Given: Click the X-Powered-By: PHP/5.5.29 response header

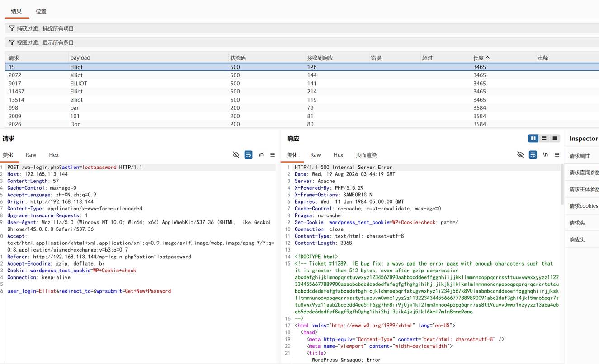Looking at the screenshot, I should coord(329,188).
